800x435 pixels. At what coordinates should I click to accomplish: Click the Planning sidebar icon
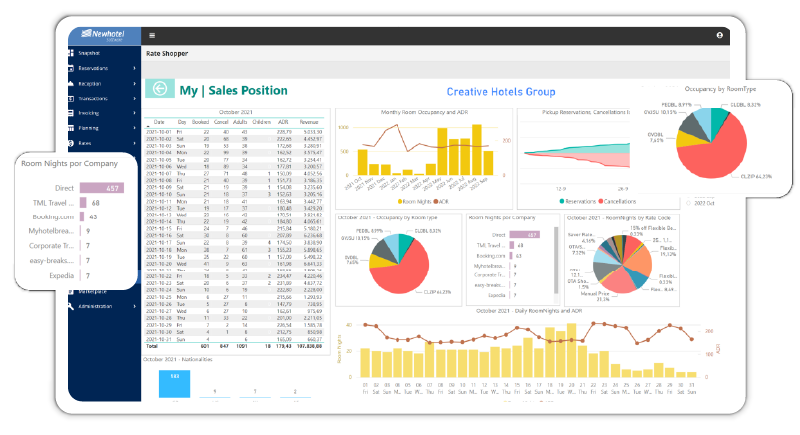[x=71, y=128]
